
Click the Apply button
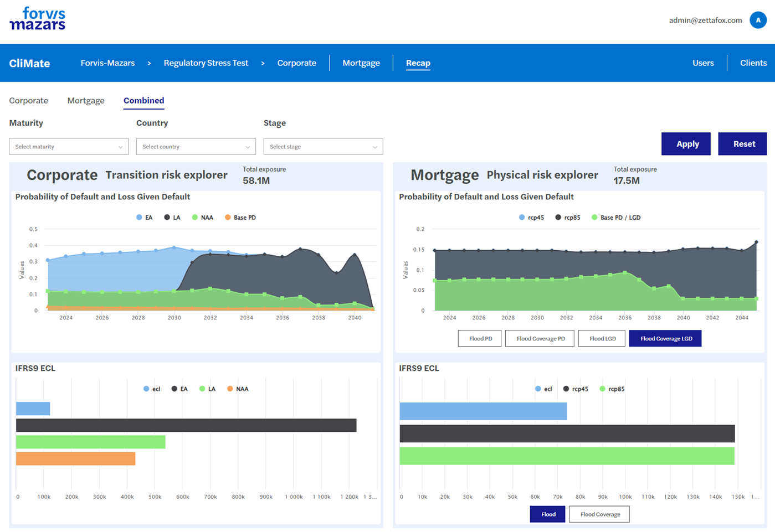(x=686, y=144)
